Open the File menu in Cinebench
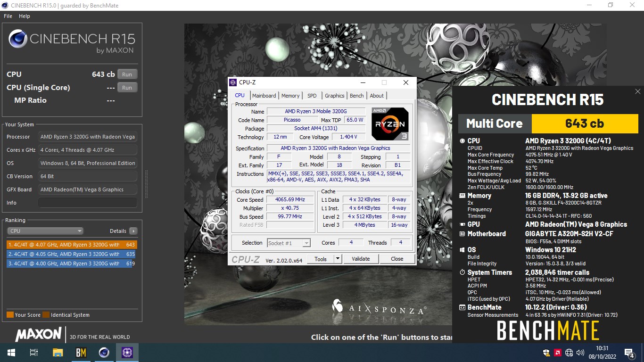The image size is (644, 362). pyautogui.click(x=8, y=16)
